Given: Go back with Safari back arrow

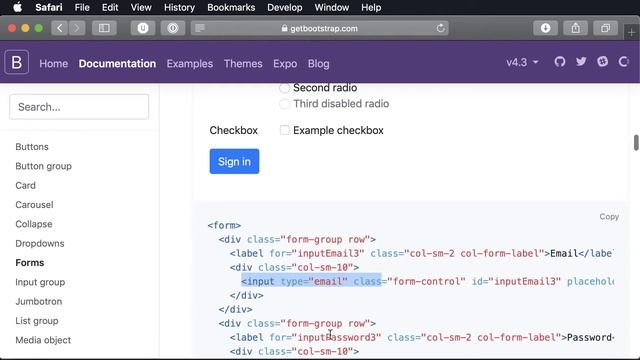Looking at the screenshot, I should (x=60, y=28).
